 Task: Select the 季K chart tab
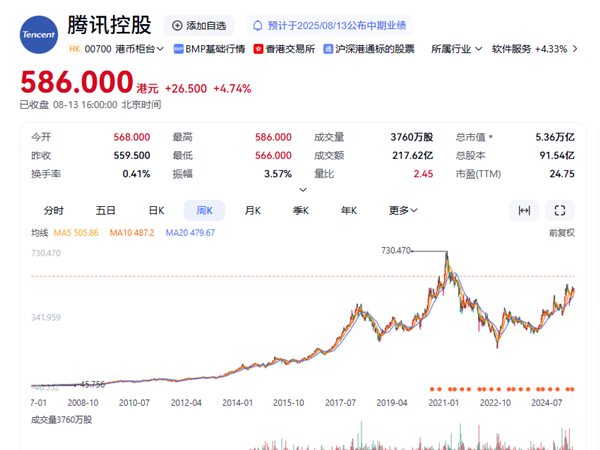(x=301, y=210)
